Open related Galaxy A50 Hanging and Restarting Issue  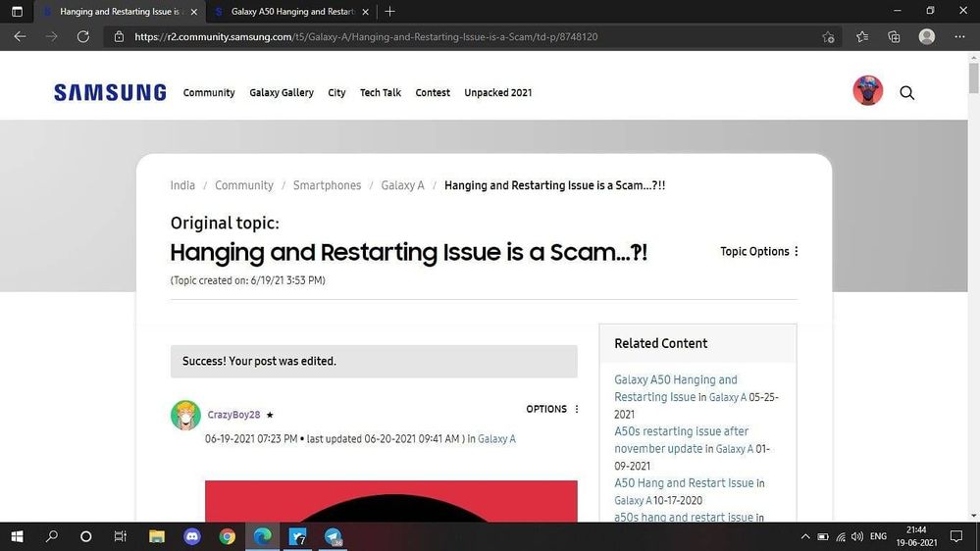676,388
